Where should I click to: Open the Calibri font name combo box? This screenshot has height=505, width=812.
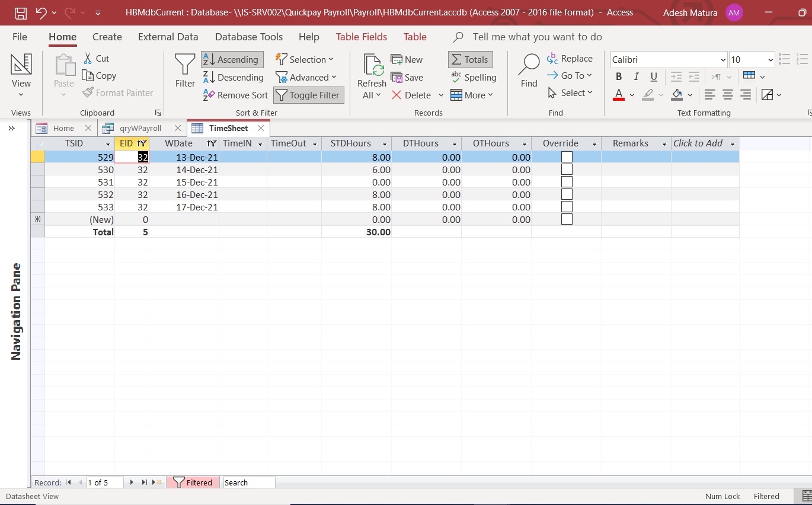669,59
